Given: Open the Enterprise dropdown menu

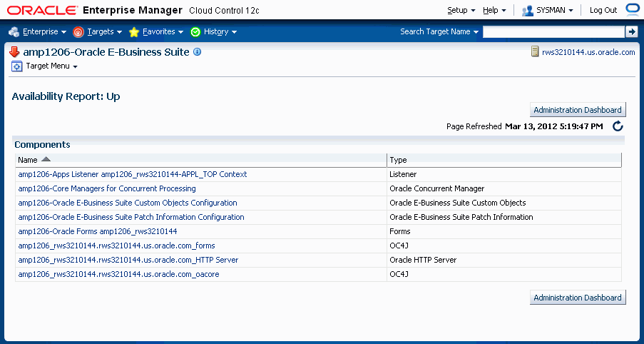Looking at the screenshot, I should pyautogui.click(x=44, y=31).
